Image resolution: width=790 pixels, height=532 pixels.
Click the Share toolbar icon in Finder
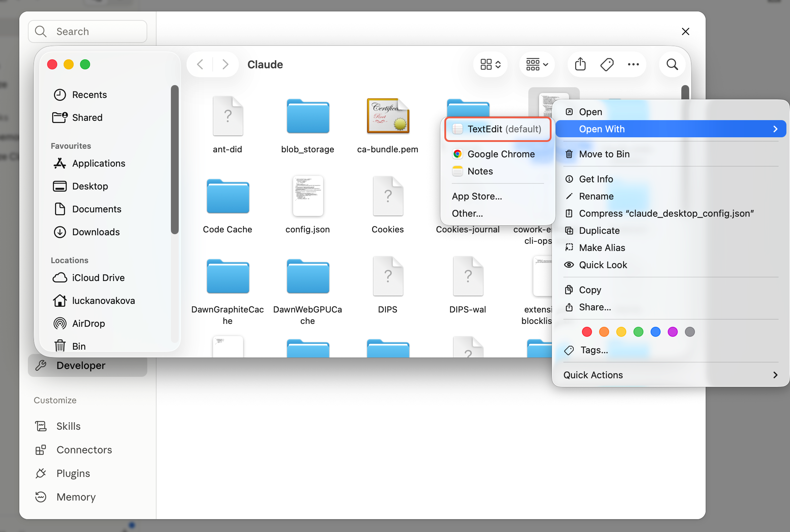click(581, 64)
